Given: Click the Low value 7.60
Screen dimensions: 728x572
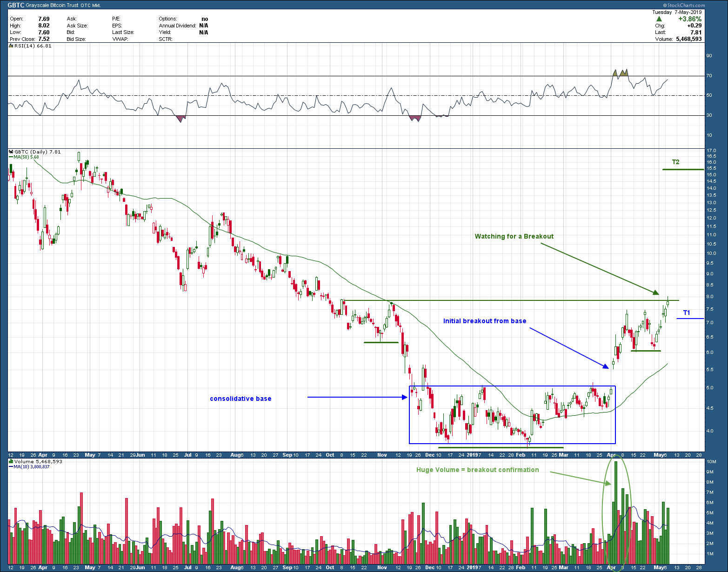Looking at the screenshot, I should pyautogui.click(x=44, y=33).
